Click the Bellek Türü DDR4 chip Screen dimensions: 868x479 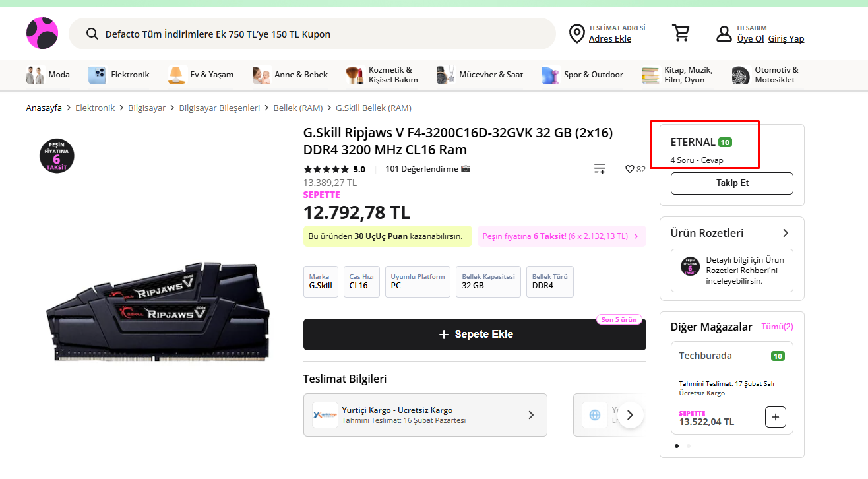tap(550, 282)
